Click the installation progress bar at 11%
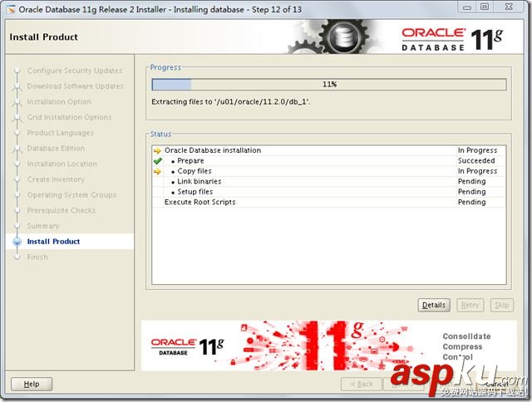This screenshot has width=532, height=402. pos(329,85)
